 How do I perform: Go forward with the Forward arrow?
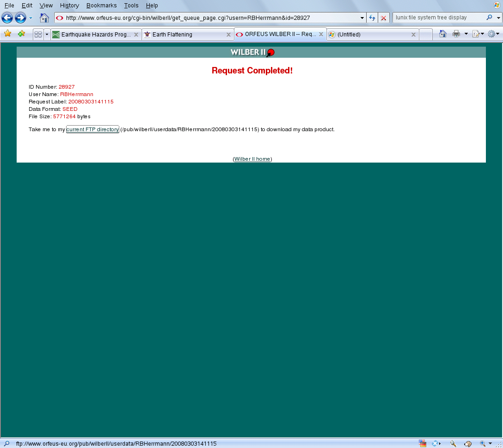click(20, 18)
